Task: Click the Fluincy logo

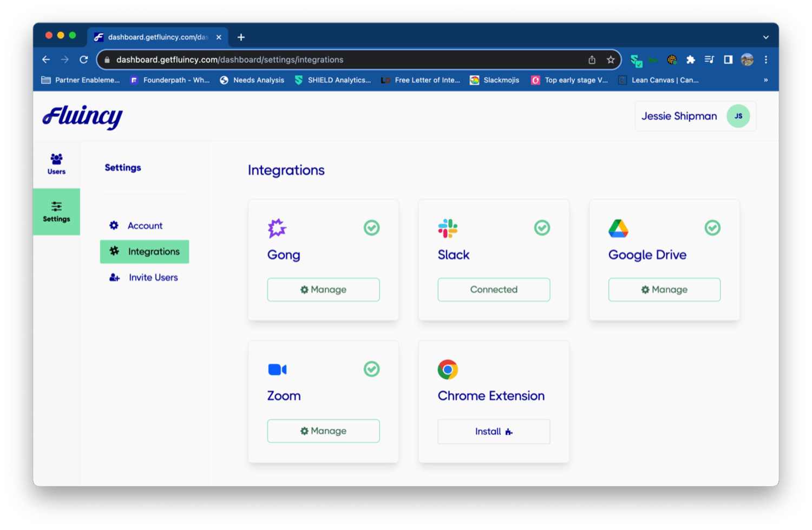Action: 83,116
